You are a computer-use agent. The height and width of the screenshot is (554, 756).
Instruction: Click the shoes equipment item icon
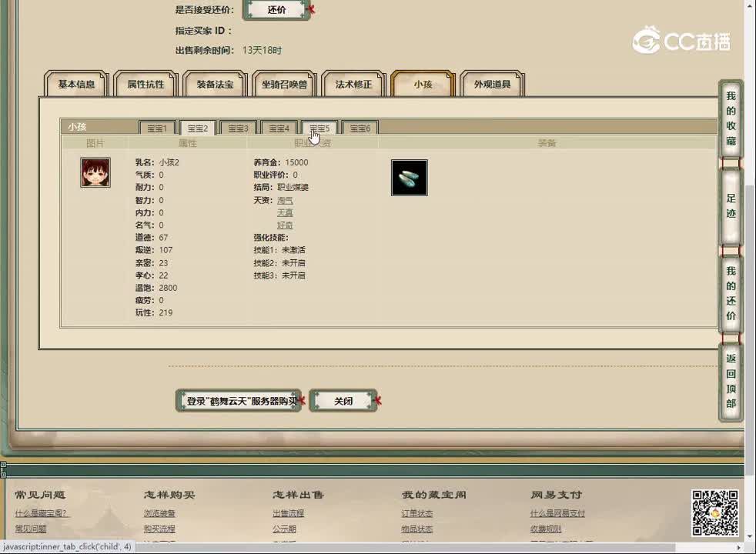tap(410, 178)
